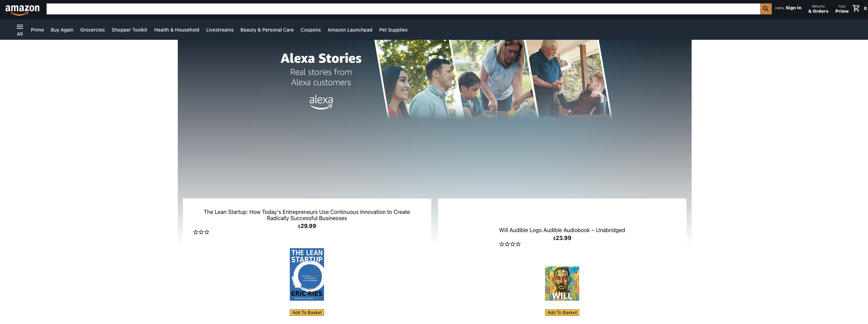Click the Lean Startup star rating
868x324 pixels.
tap(201, 232)
